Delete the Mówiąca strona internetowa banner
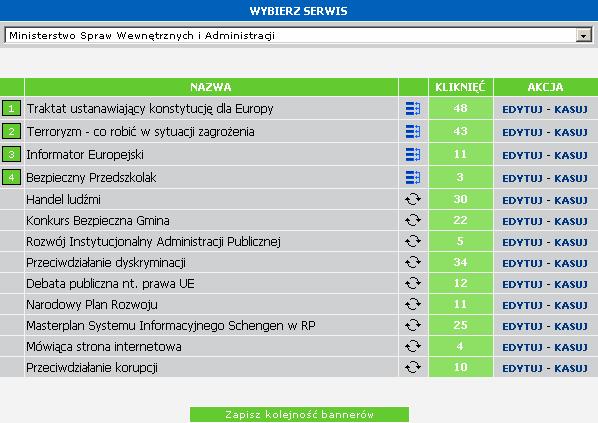Image resolution: width=598 pixels, height=423 pixels. pyautogui.click(x=571, y=347)
